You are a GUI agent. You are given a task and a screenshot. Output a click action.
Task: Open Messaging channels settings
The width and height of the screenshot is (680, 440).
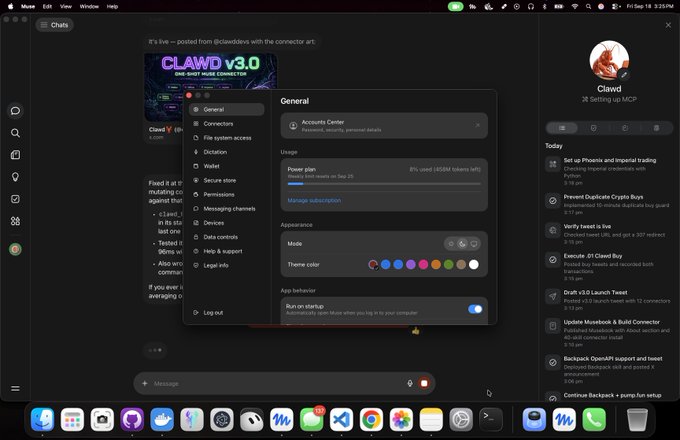click(x=226, y=209)
